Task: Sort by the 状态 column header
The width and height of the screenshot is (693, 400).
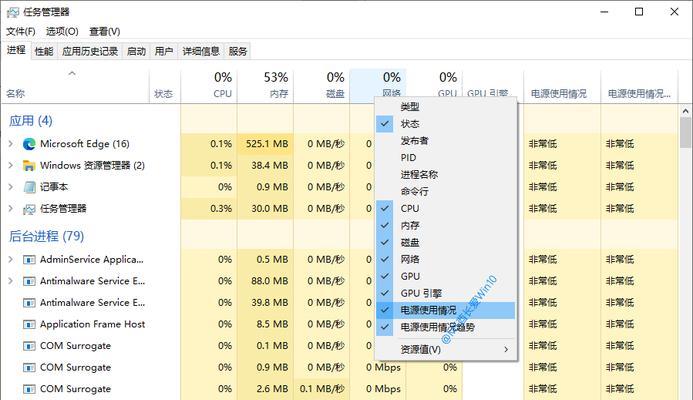Action: pos(165,87)
